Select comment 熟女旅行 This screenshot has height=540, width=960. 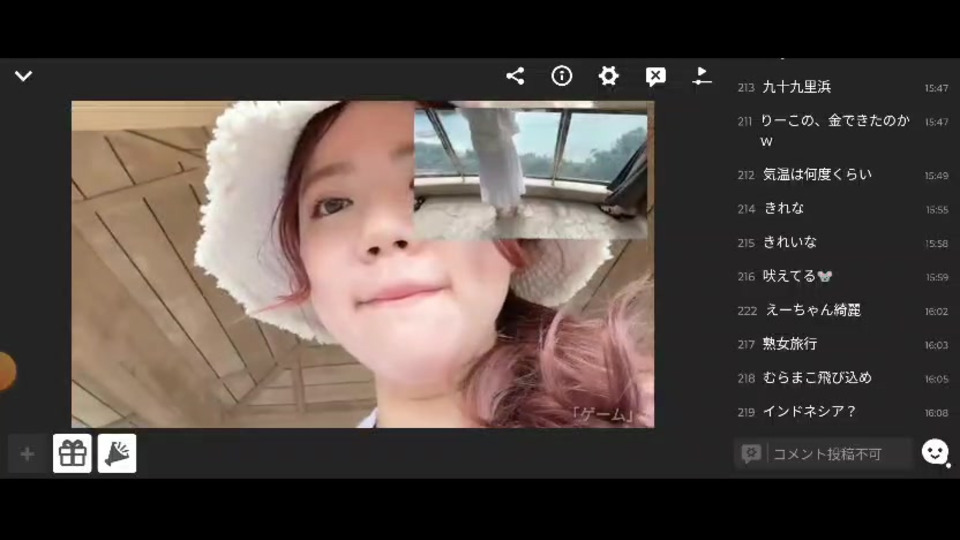789,344
